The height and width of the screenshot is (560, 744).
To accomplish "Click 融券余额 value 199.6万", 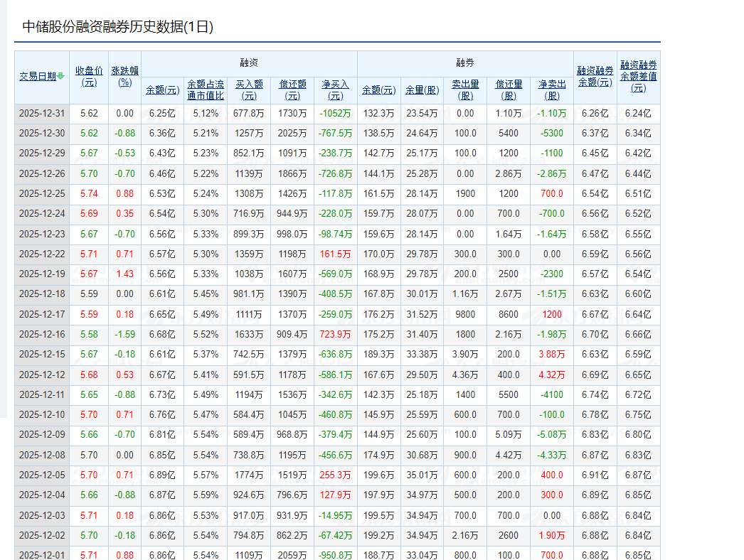I will tap(378, 475).
